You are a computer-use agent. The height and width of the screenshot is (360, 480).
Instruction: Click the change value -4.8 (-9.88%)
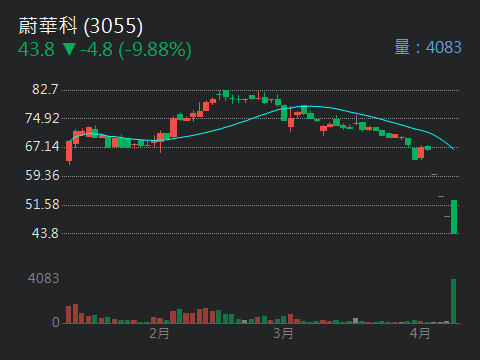[136, 50]
